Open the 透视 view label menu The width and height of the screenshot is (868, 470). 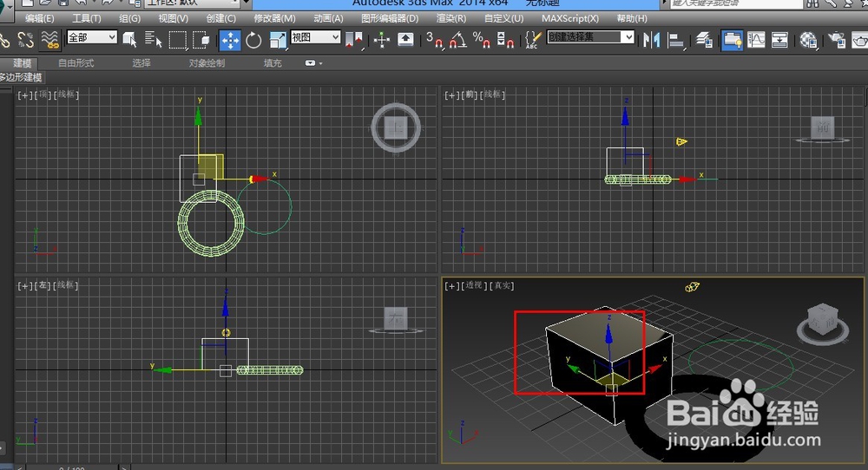474,286
